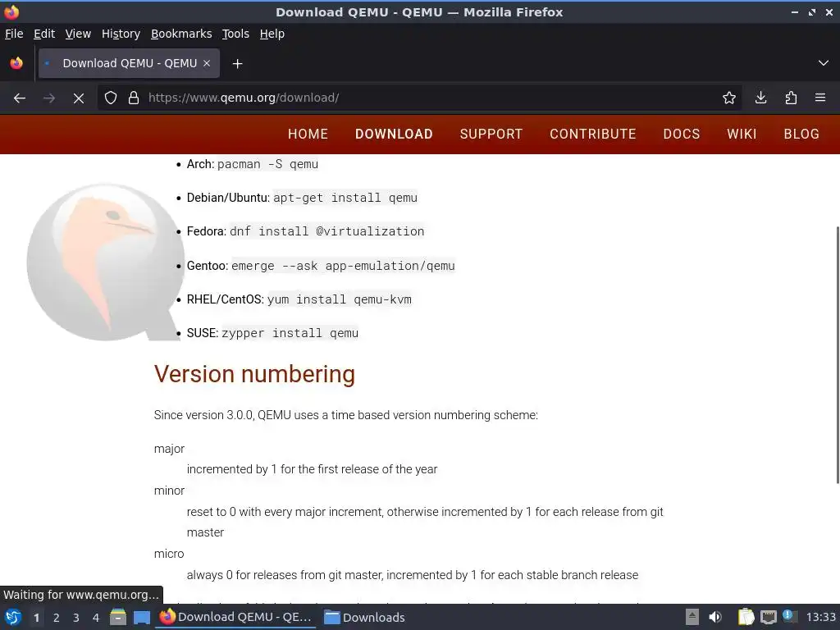Click the 'major' term label
The image size is (840, 630).
coord(169,449)
